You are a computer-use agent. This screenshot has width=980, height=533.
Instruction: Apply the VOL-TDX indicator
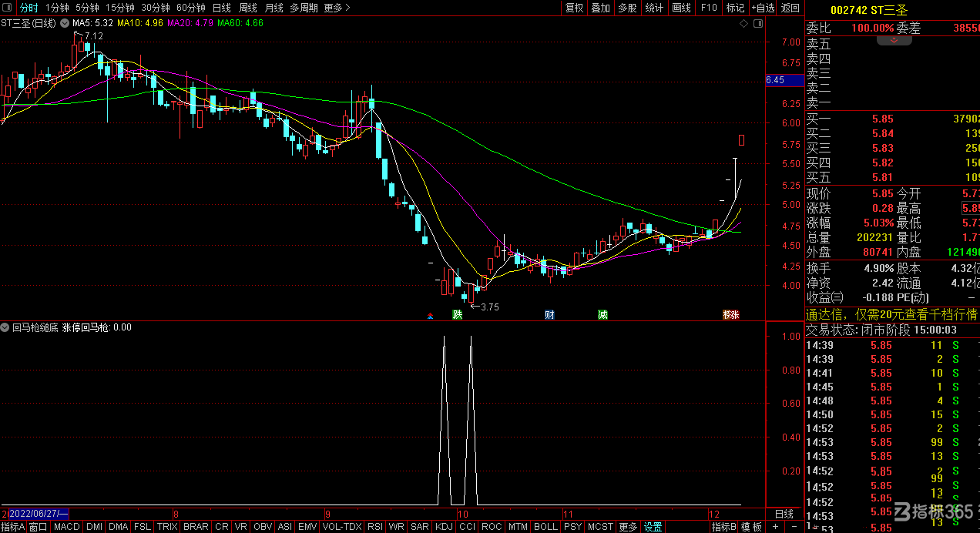[341, 527]
